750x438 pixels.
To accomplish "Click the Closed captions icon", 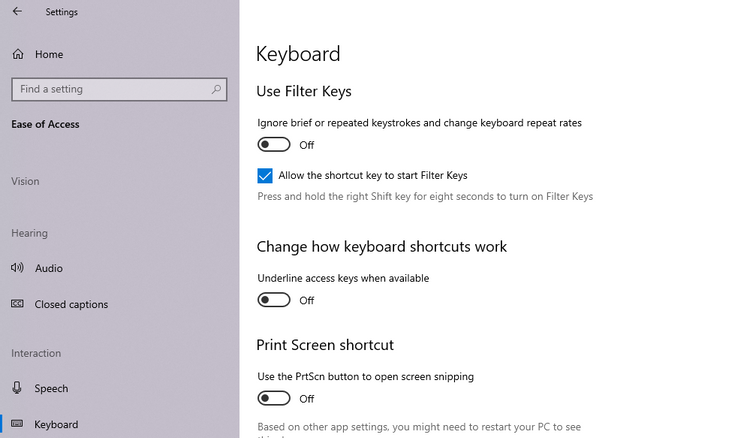I will pos(18,304).
